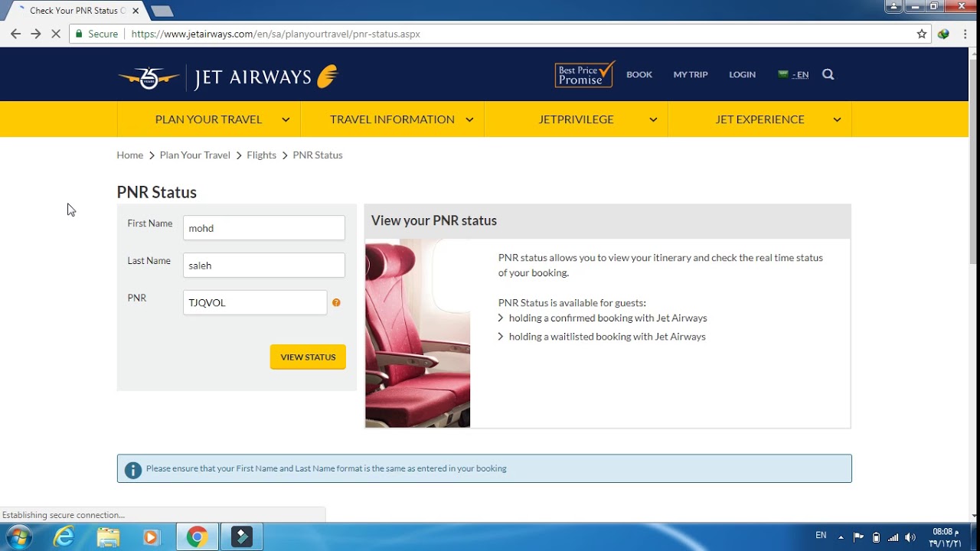Bookmark this page with the star icon
Screen dimensions: 980x551
click(922, 34)
